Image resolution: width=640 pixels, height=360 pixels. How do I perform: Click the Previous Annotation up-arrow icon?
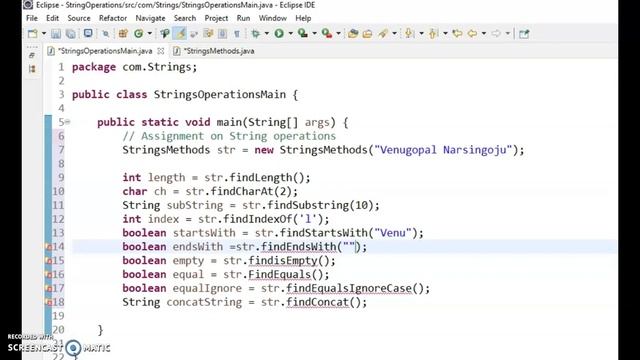tap(433, 33)
